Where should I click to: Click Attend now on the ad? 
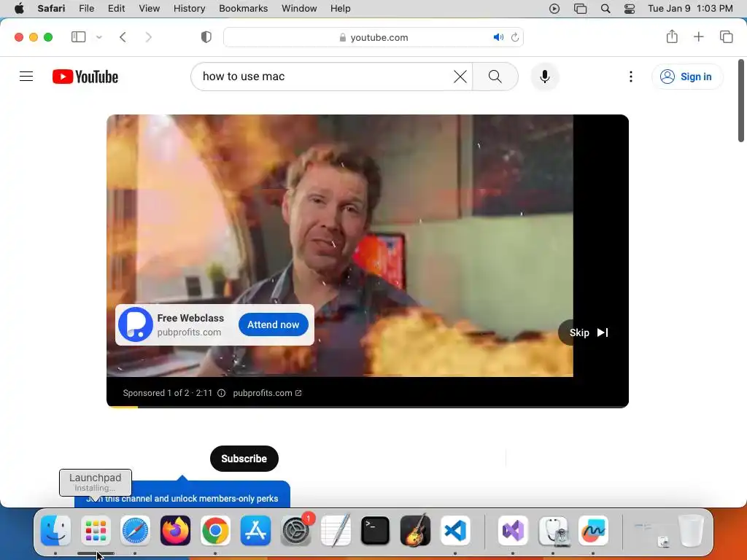(x=273, y=324)
